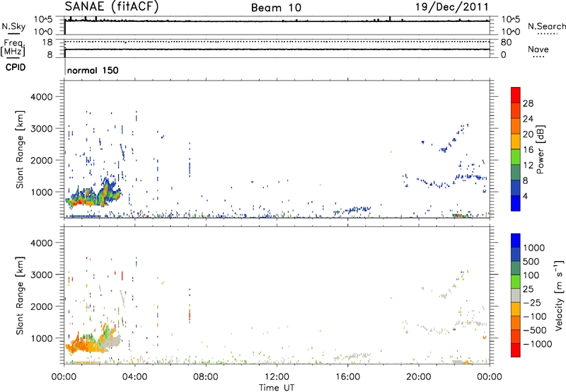Click the Slant Range label of power panel
The width and height of the screenshot is (566, 392).
tap(20, 149)
